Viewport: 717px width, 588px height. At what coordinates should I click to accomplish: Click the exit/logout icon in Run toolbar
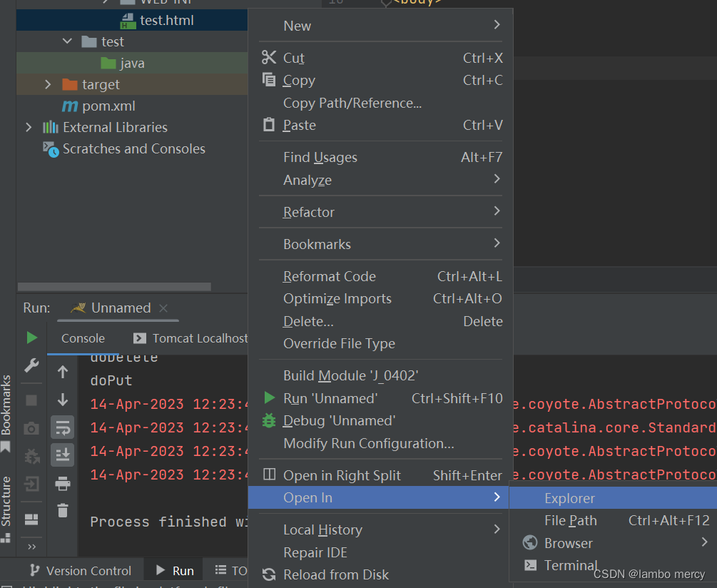pos(31,484)
